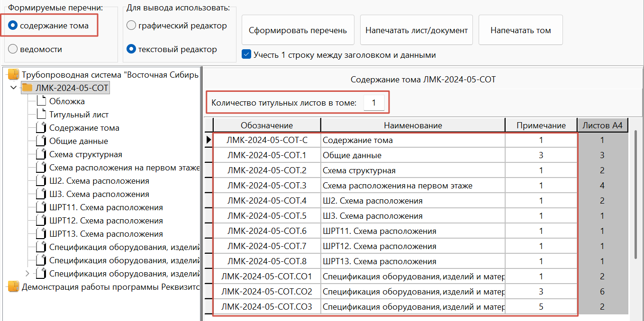
Task: Click the Трубопроводная система book icon
Action: [x=13, y=74]
